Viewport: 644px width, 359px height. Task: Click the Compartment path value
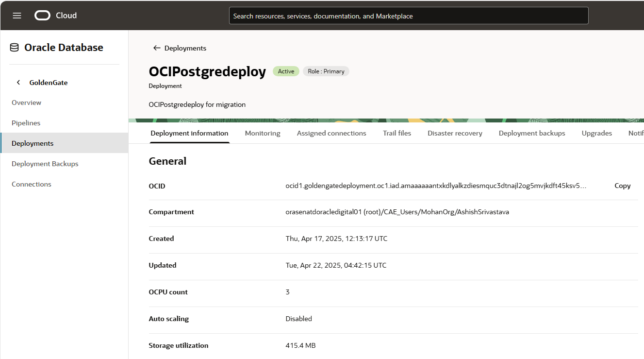pyautogui.click(x=397, y=212)
